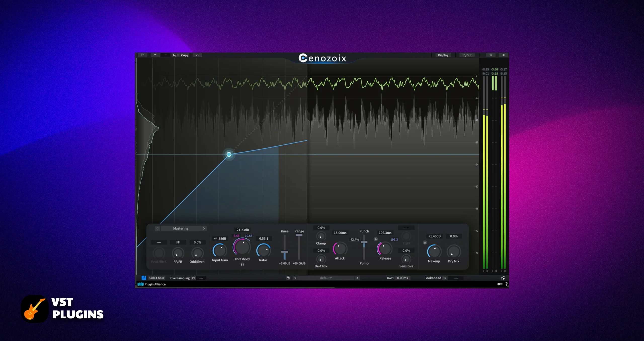The height and width of the screenshot is (341, 644).
Task: Click the Sensitive knob
Action: [406, 259]
